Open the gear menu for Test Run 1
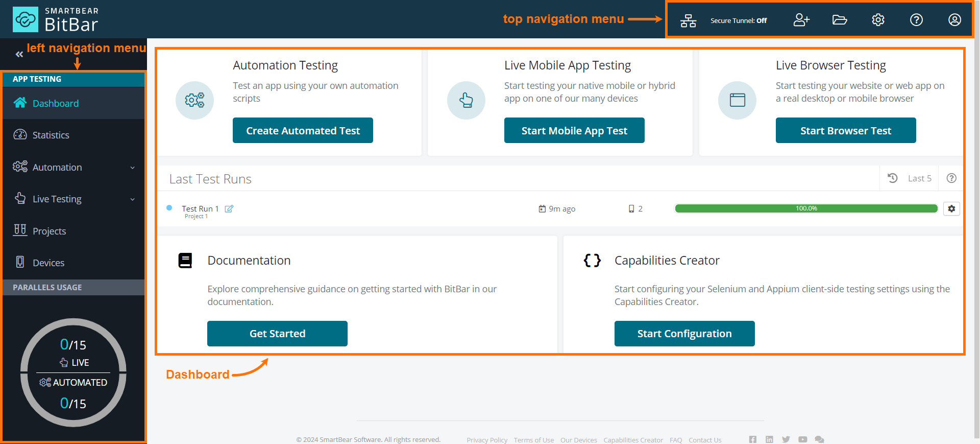This screenshot has width=980, height=444. [951, 208]
